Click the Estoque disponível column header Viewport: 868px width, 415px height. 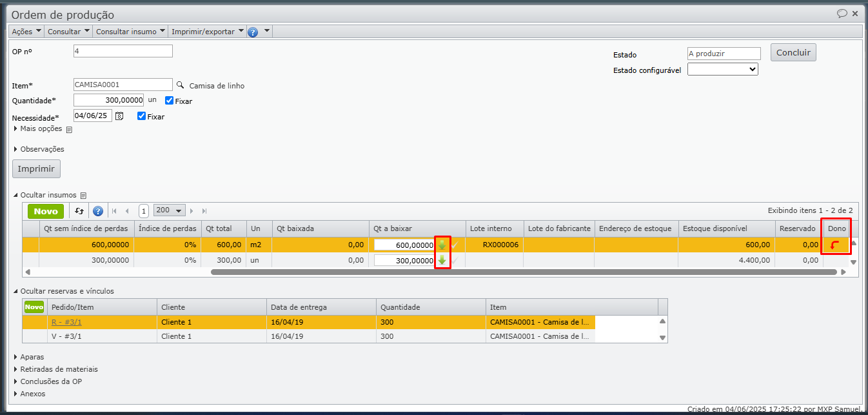point(726,228)
